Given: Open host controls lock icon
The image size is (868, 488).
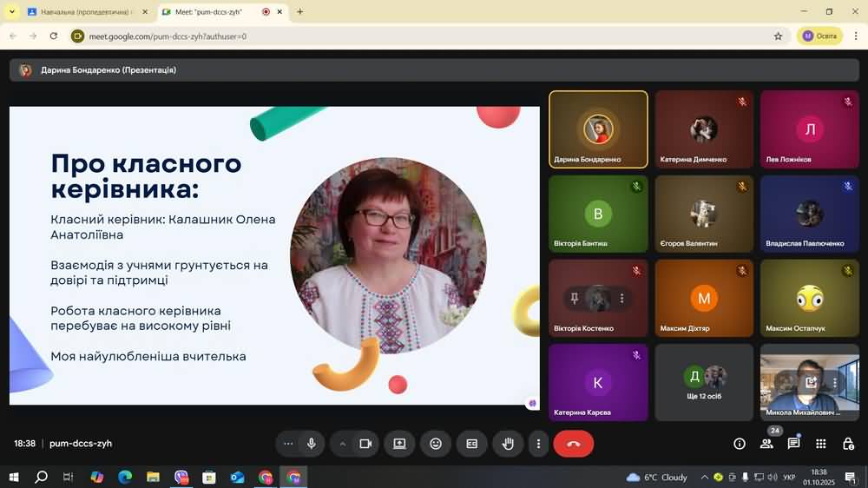Looking at the screenshot, I should [848, 444].
